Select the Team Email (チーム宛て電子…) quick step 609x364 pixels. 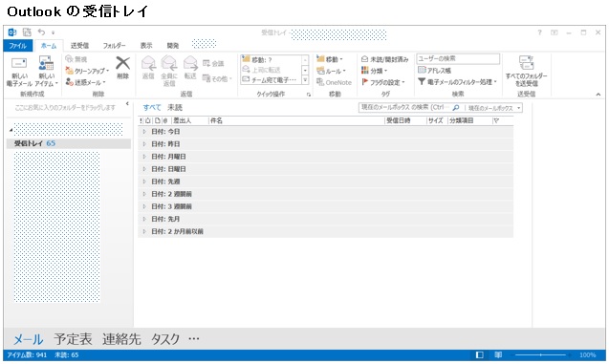click(x=271, y=79)
